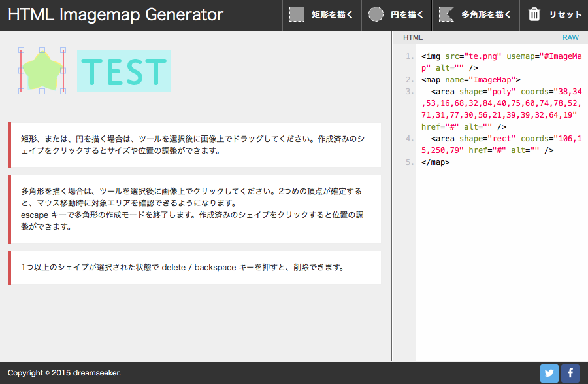Click the top-right handle of star selection

(x=63, y=50)
